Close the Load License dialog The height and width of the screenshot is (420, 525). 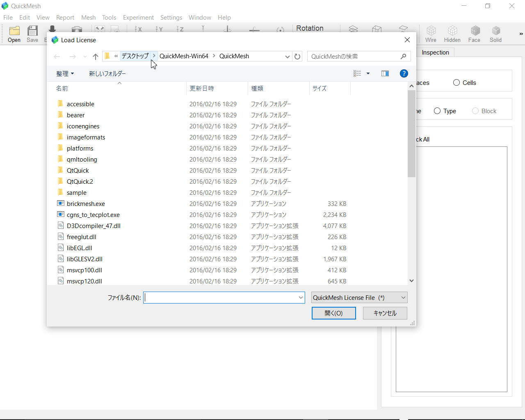pos(407,40)
